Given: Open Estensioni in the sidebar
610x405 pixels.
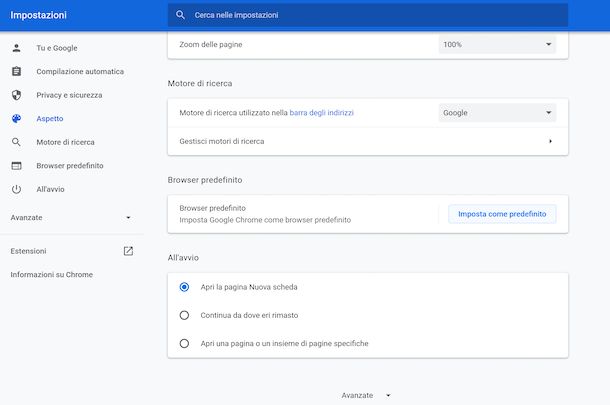Looking at the screenshot, I should (28, 251).
